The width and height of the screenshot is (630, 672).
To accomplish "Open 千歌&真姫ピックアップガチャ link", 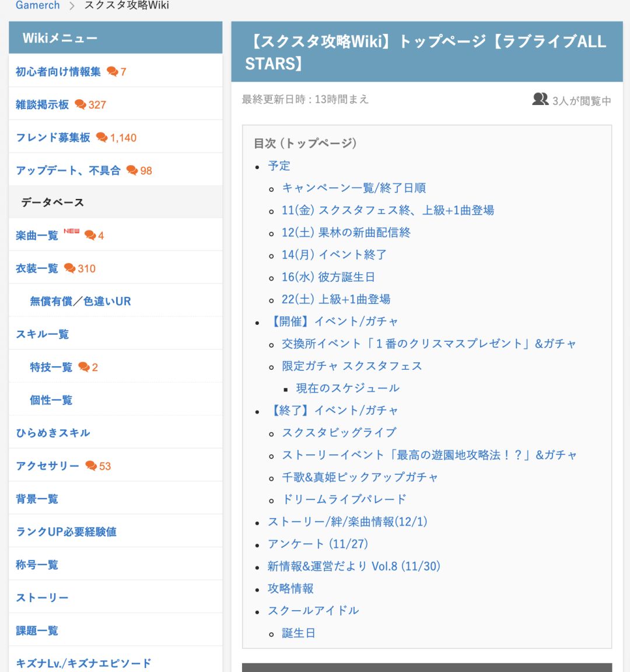I will (360, 477).
